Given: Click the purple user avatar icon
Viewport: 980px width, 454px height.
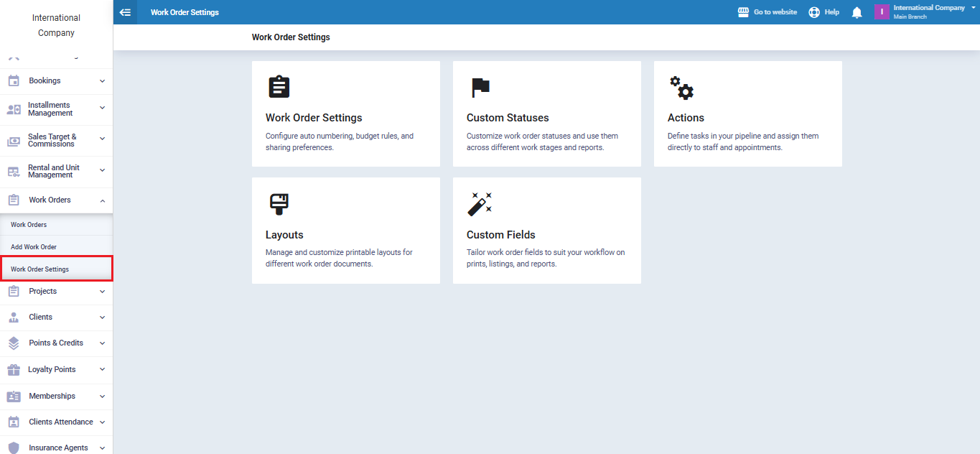Looking at the screenshot, I should pos(882,12).
